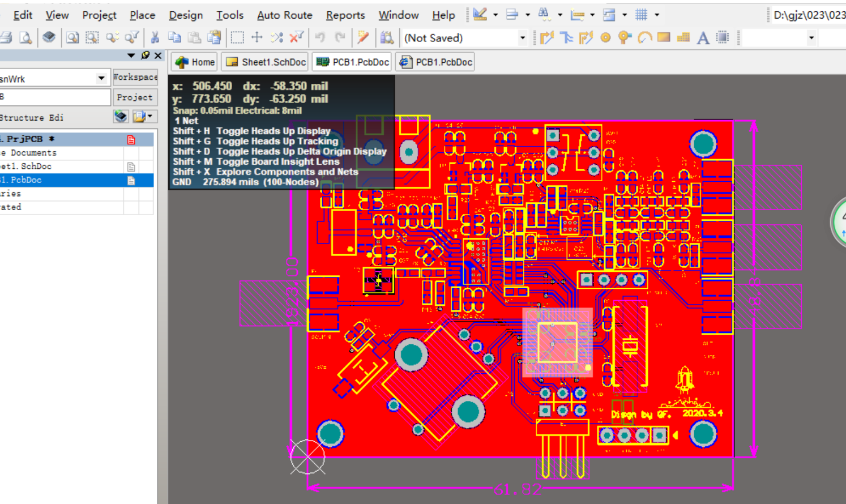The image size is (846, 504).
Task: Click the Move Selection crosshair icon
Action: pos(257,38)
